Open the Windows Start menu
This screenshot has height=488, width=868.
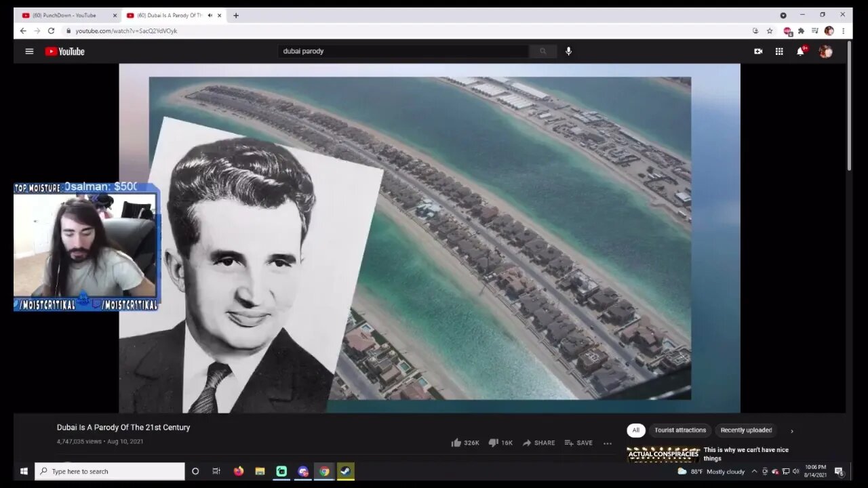click(24, 471)
